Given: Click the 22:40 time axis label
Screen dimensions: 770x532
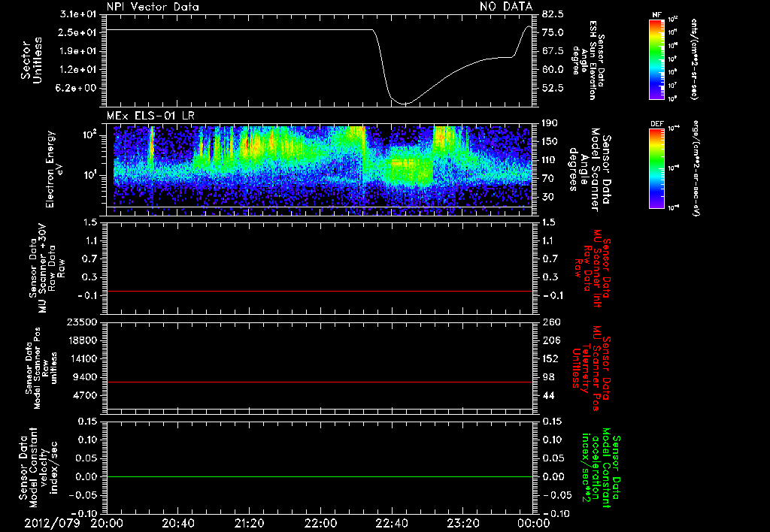Looking at the screenshot, I should coord(391,523).
